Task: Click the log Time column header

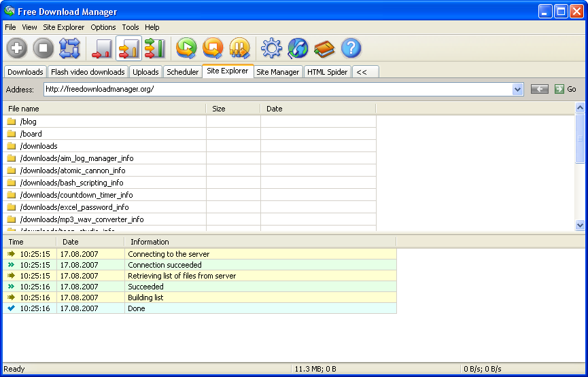Action: (30, 242)
